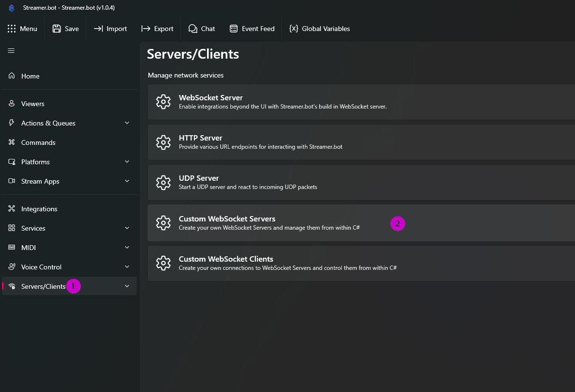This screenshot has width=575, height=392.
Task: Click the Import button label
Action: coord(117,29)
